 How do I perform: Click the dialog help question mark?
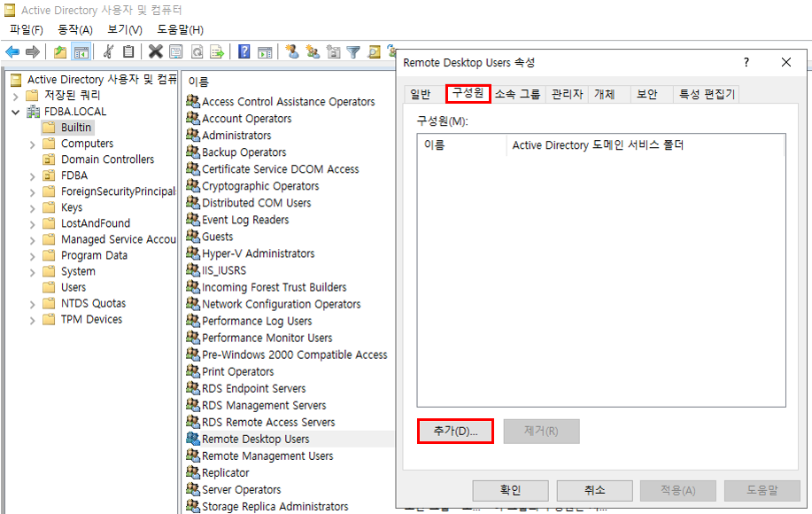point(746,62)
